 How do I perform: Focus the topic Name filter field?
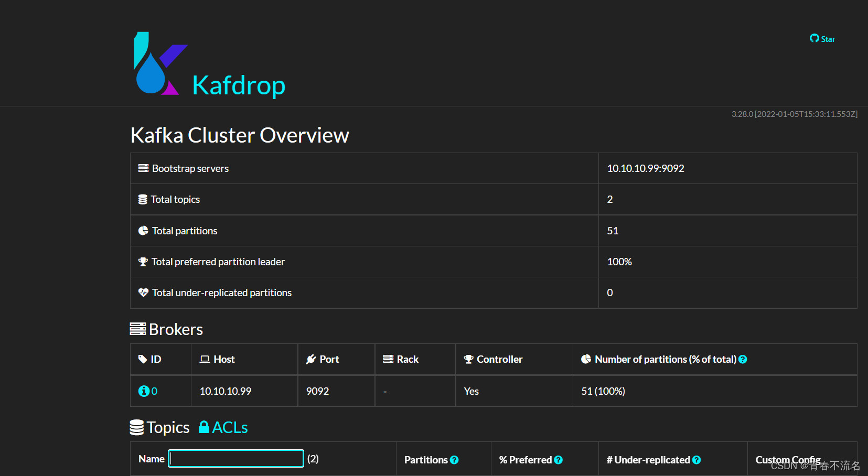236,458
